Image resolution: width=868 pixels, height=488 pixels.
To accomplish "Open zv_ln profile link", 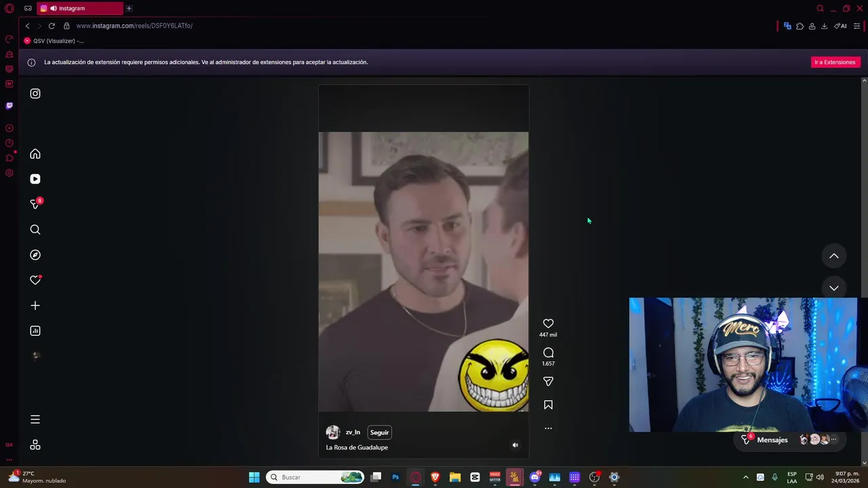I will (x=353, y=432).
